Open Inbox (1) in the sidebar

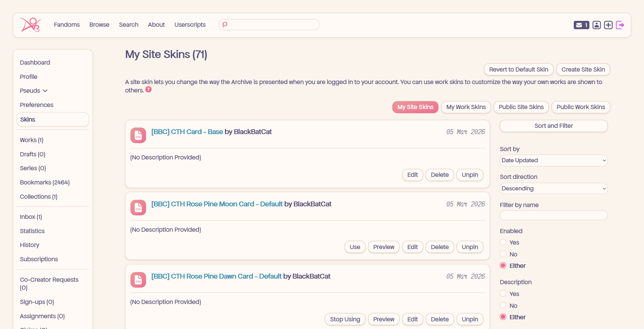31,217
